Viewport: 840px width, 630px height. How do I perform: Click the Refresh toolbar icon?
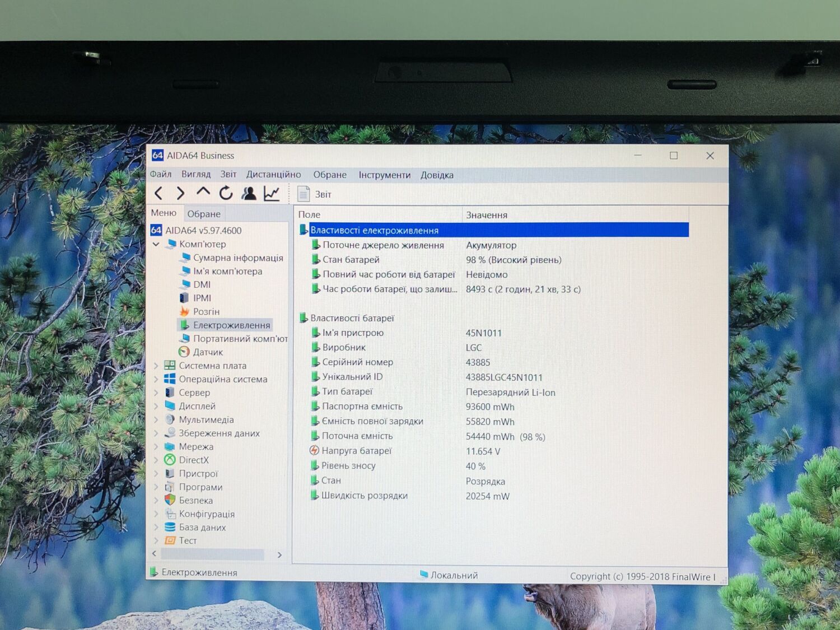pyautogui.click(x=226, y=193)
